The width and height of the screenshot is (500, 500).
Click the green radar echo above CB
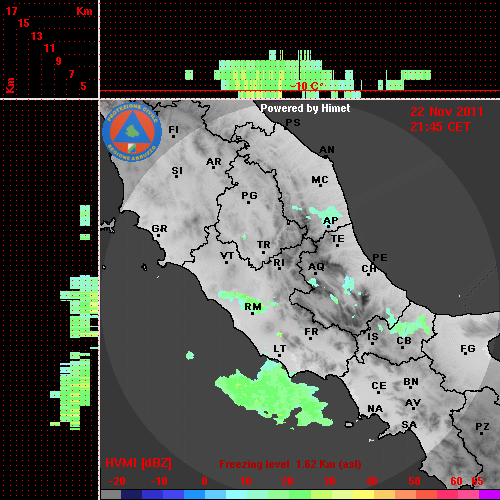[408, 325]
